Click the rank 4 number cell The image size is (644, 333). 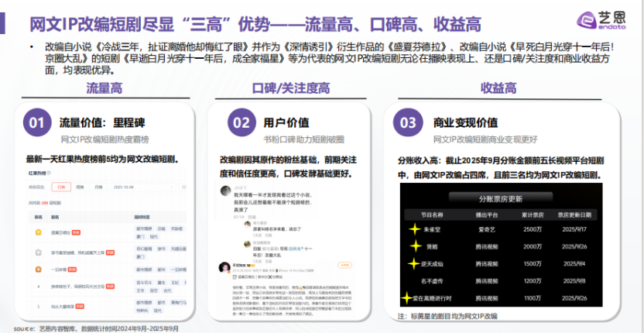38,286
